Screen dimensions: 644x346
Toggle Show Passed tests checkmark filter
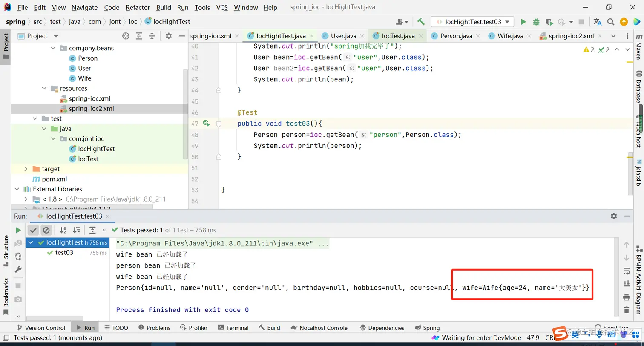(33, 230)
